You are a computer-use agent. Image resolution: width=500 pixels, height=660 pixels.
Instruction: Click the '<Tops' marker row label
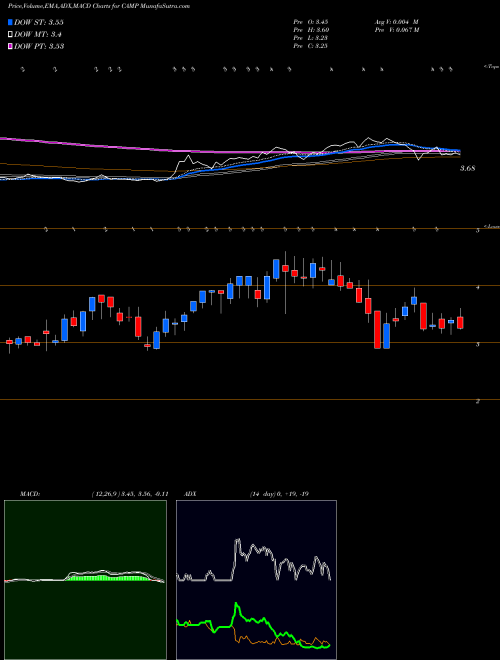pos(492,67)
